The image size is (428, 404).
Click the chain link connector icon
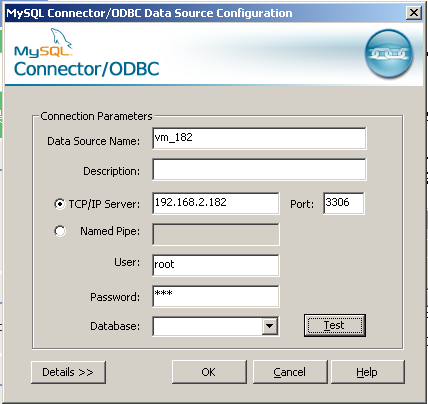tap(388, 53)
